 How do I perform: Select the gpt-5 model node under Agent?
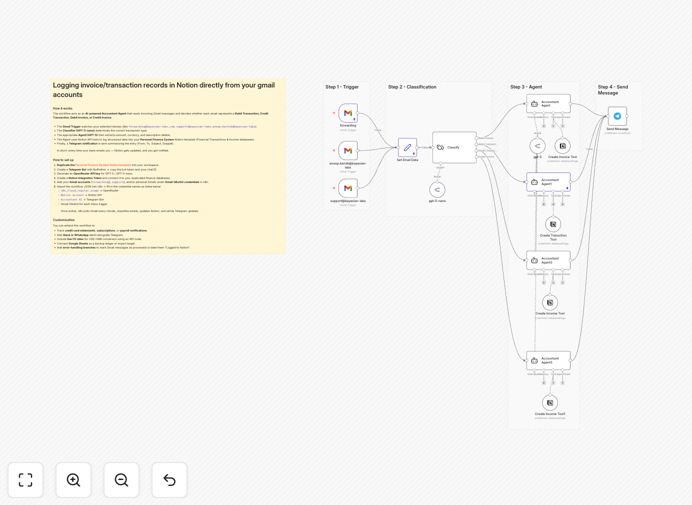pos(537,146)
